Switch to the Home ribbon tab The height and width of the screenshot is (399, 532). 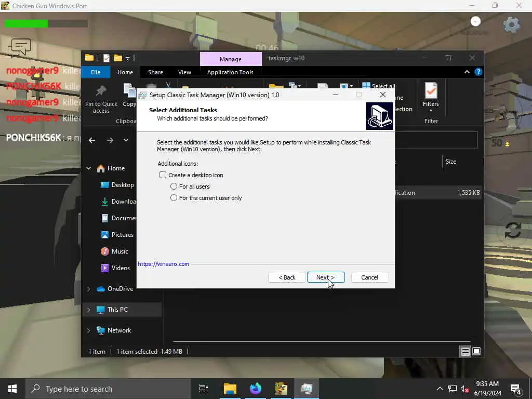click(x=125, y=72)
